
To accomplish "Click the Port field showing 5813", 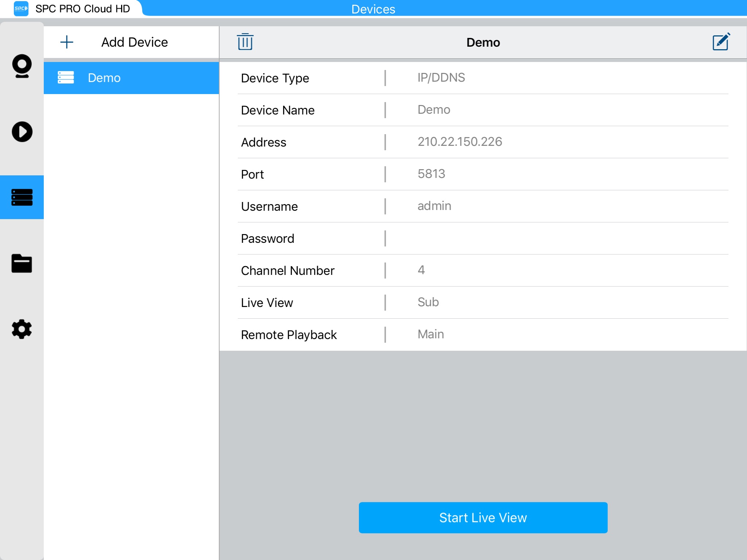I will (431, 174).
